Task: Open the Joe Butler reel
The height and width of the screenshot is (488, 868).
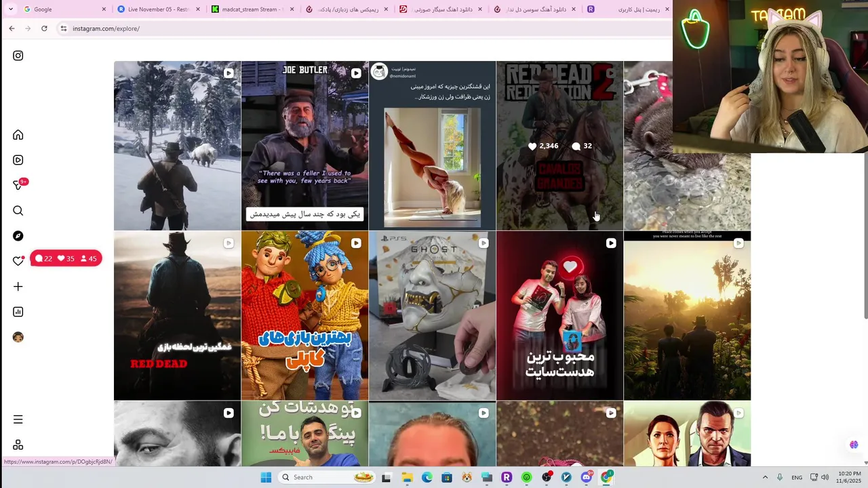Action: pos(304,146)
